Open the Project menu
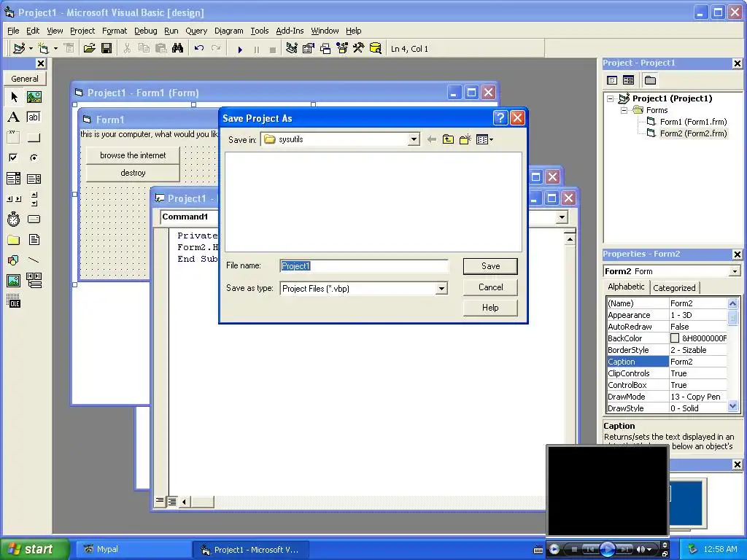Image resolution: width=747 pixels, height=560 pixels. (x=82, y=31)
